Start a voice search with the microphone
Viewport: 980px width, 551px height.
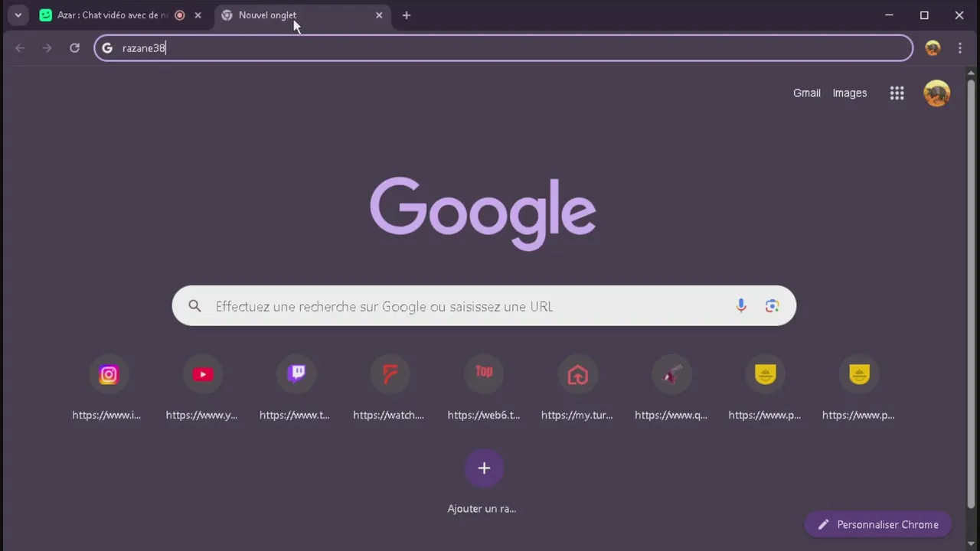[x=741, y=306]
